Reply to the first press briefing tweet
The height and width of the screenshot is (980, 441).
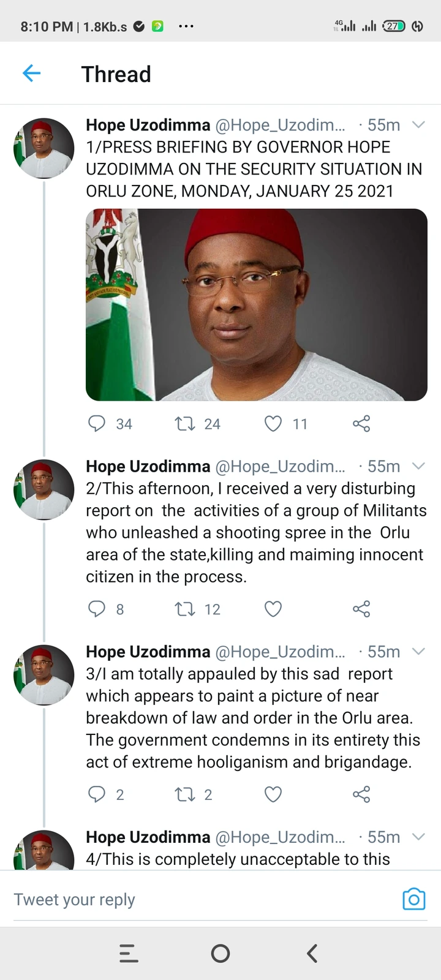(x=97, y=423)
